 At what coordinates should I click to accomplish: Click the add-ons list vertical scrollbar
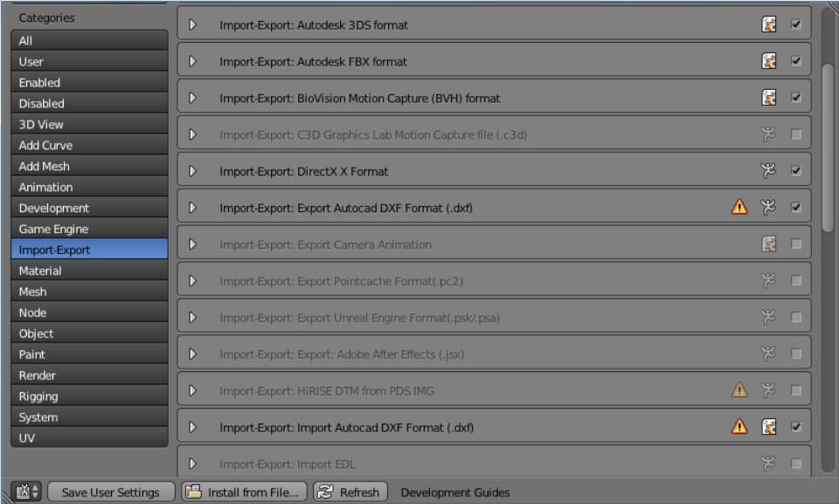[828, 148]
